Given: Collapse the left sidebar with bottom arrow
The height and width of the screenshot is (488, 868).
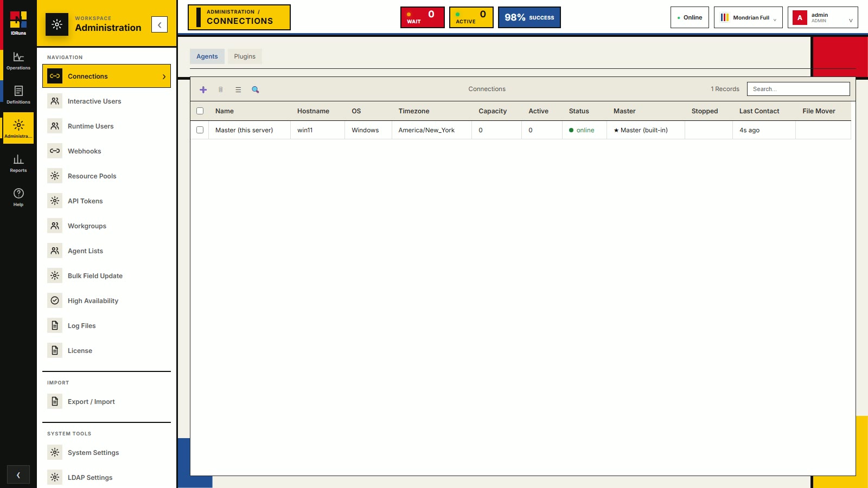Looking at the screenshot, I should pos(18,475).
